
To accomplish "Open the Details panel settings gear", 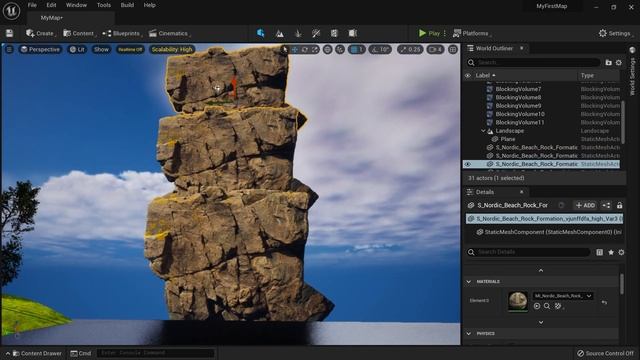I will pyautogui.click(x=621, y=252).
